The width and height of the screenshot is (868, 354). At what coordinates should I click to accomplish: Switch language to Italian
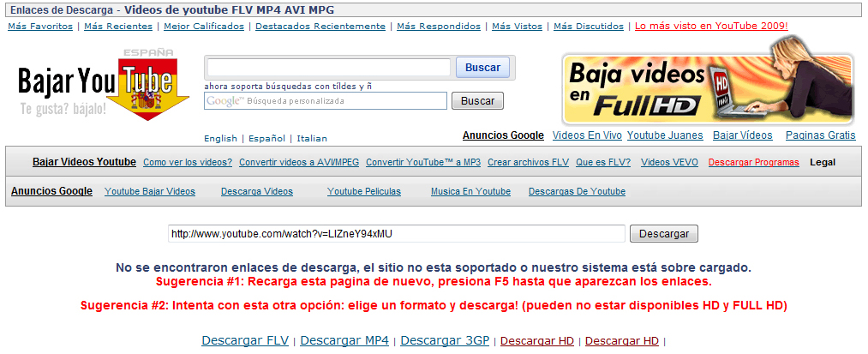312,139
